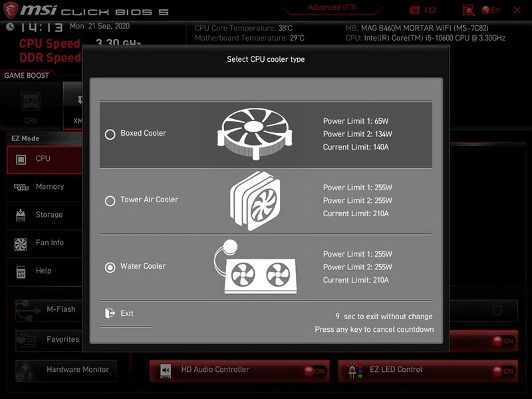Click the En language globe icon
Viewport: 532px width, 399px height.
486,10
